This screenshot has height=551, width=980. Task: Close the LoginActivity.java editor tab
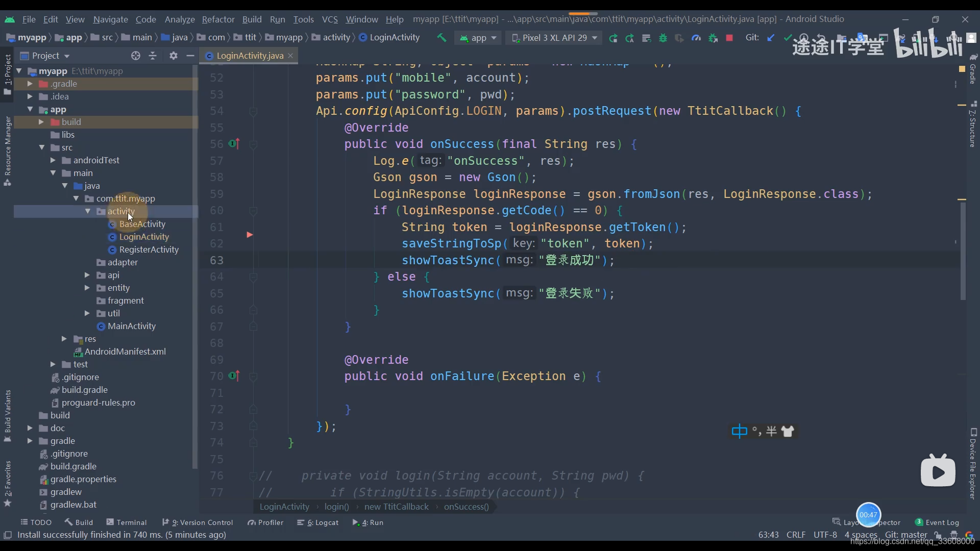click(290, 56)
